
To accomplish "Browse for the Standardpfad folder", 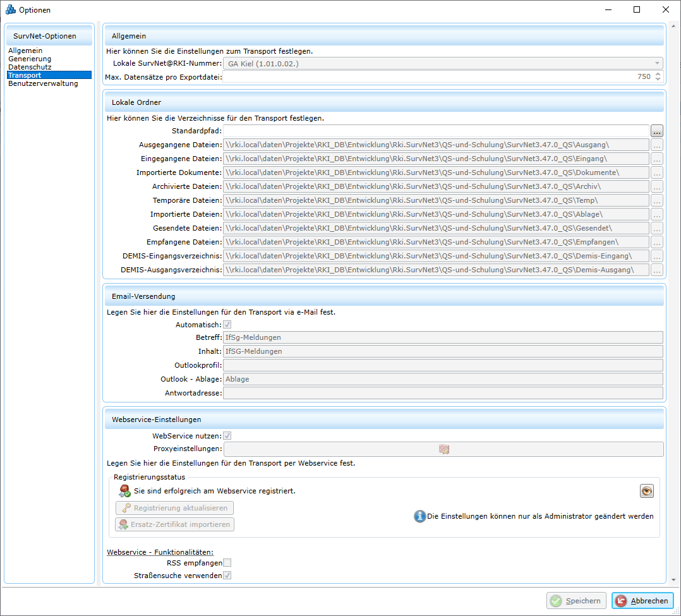I will tap(657, 131).
